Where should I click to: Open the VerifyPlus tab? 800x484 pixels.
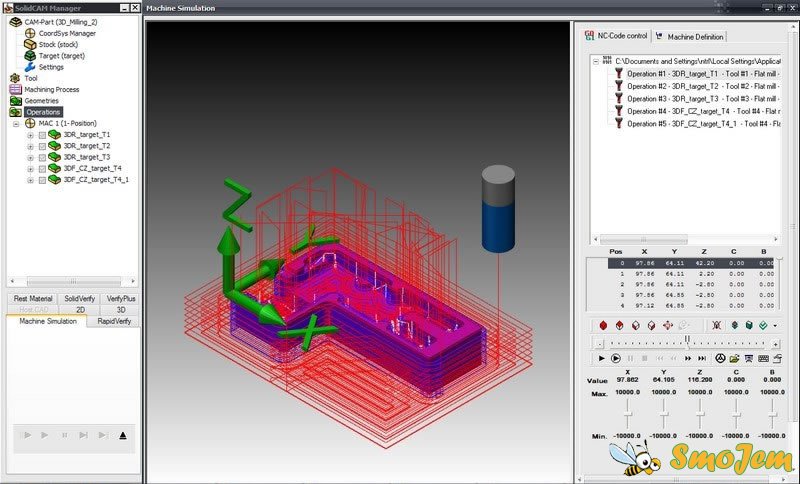[120, 298]
